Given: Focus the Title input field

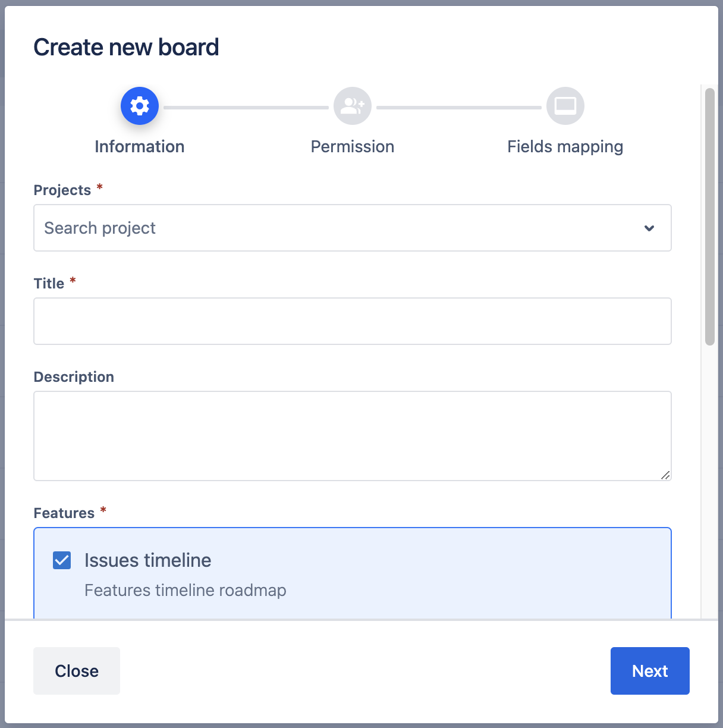Looking at the screenshot, I should click(353, 321).
